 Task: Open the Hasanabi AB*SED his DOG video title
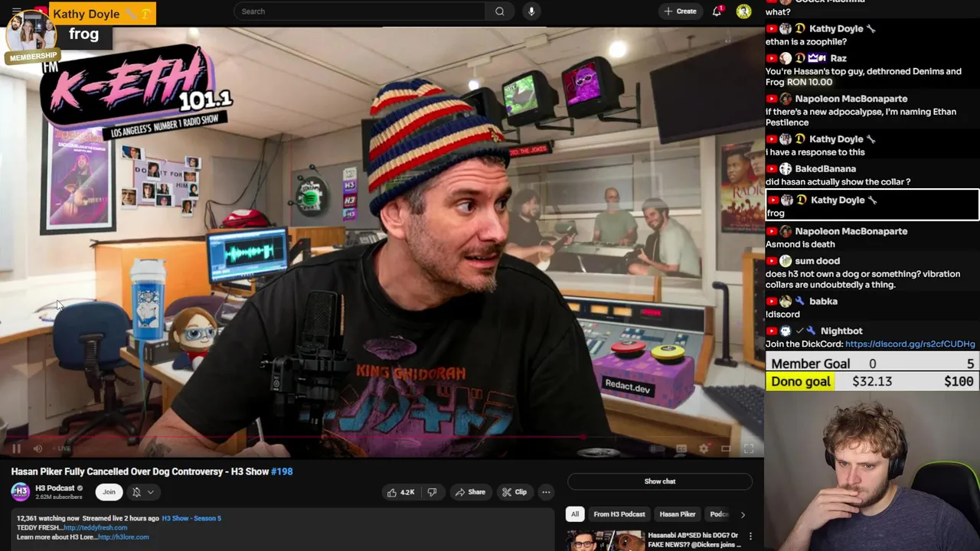(694, 540)
